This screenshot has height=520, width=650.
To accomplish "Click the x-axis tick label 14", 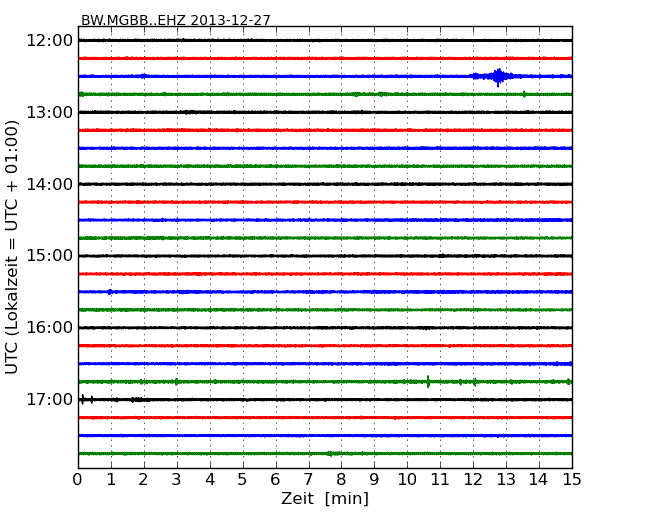I will [539, 480].
